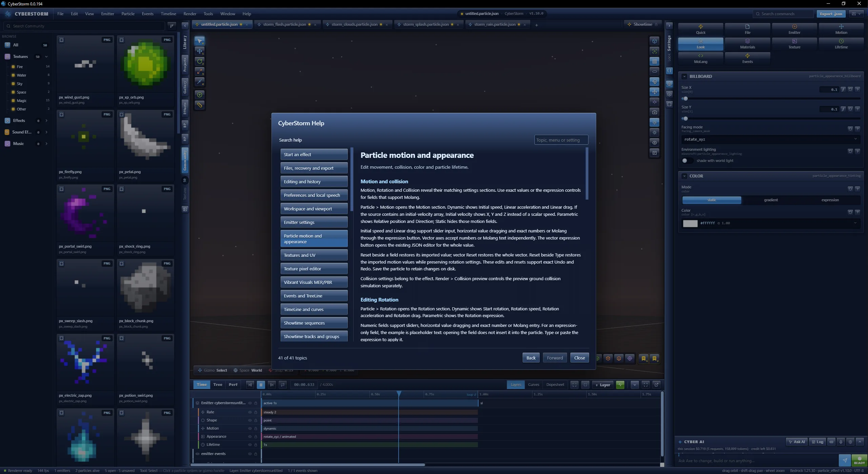Viewport: 868px width, 474px height.
Task: Activate the Rotate gizmo tool
Action: [x=200, y=61]
